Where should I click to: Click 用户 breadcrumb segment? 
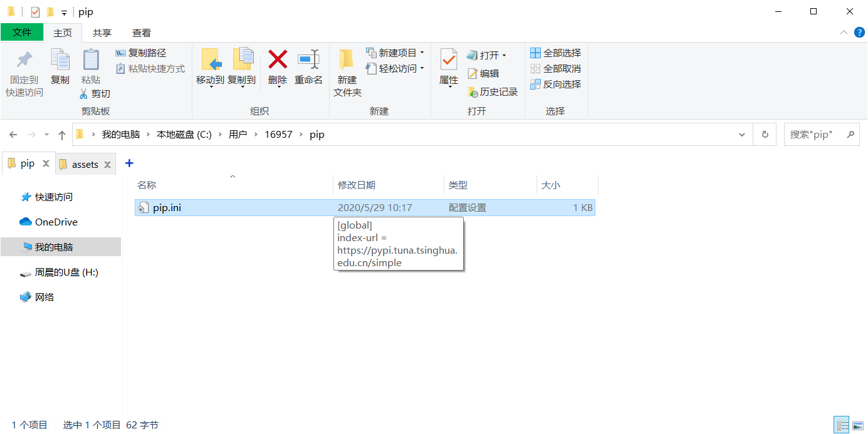(x=238, y=135)
